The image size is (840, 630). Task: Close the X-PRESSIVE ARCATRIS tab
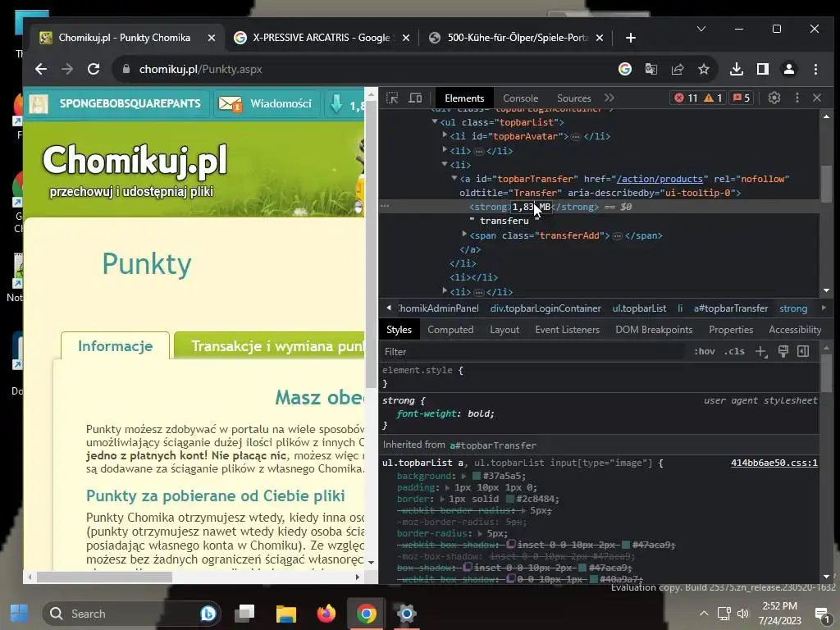pyautogui.click(x=406, y=38)
